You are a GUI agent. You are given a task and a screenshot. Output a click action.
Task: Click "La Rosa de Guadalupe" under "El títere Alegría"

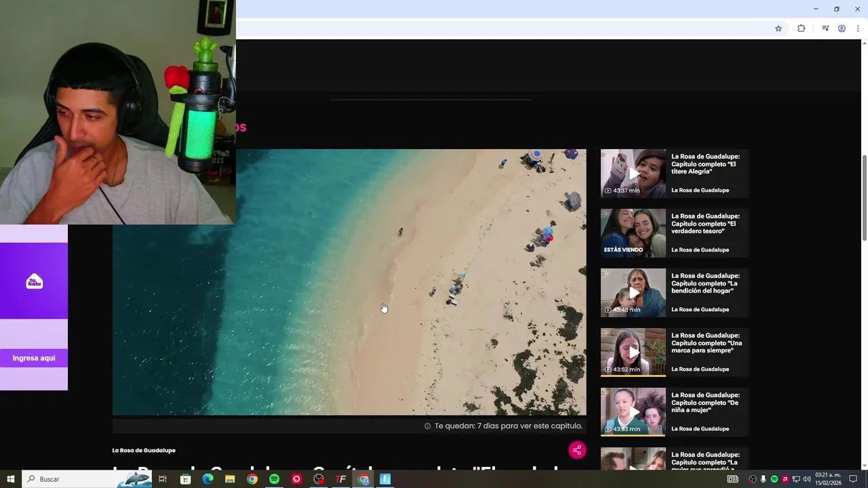point(700,190)
